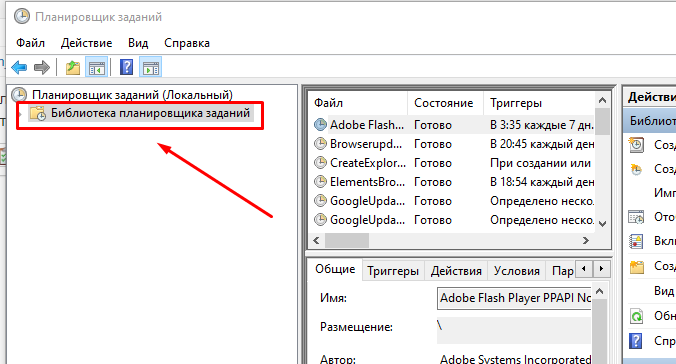This screenshot has width=676, height=364.
Task: Open the Действие menu
Action: pos(87,43)
